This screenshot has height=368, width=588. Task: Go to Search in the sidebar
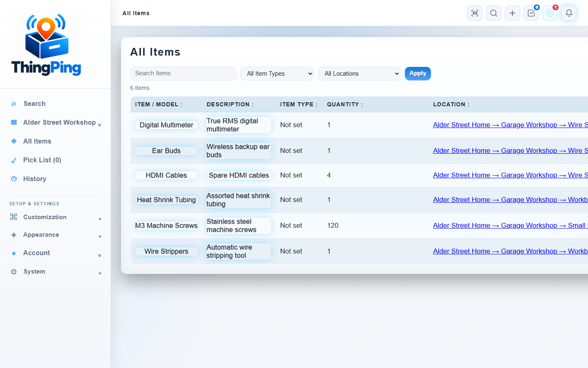tap(34, 103)
